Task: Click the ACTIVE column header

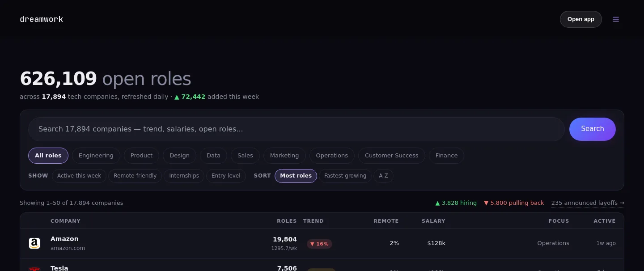Action: (x=605, y=221)
